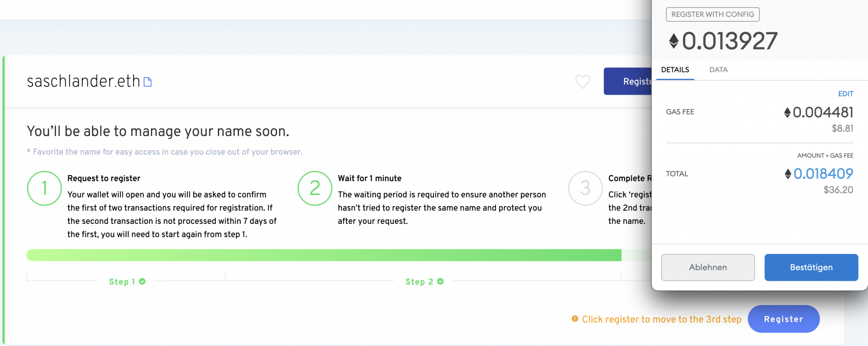Click the Ethereum icon beside 0.013927
This screenshot has height=346, width=868.
[x=673, y=41]
